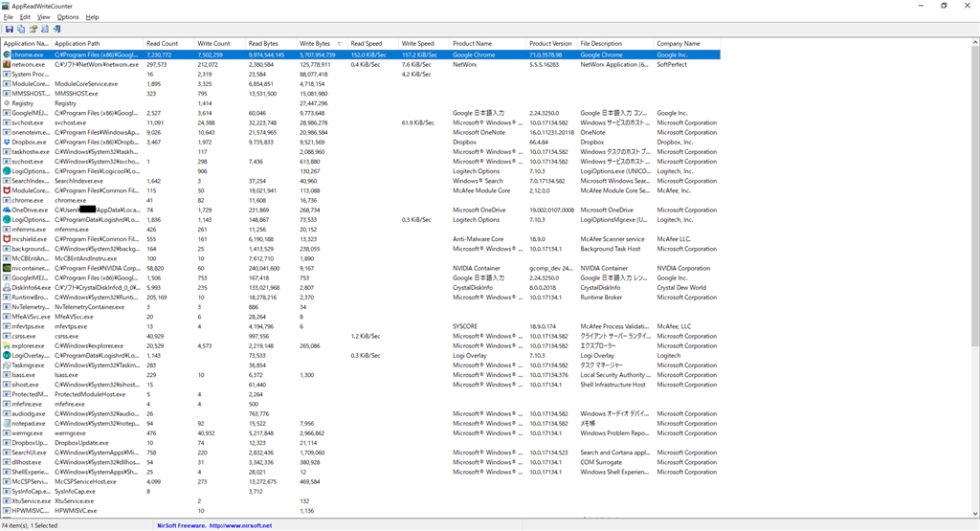Sort by File Description column header

(x=616, y=44)
